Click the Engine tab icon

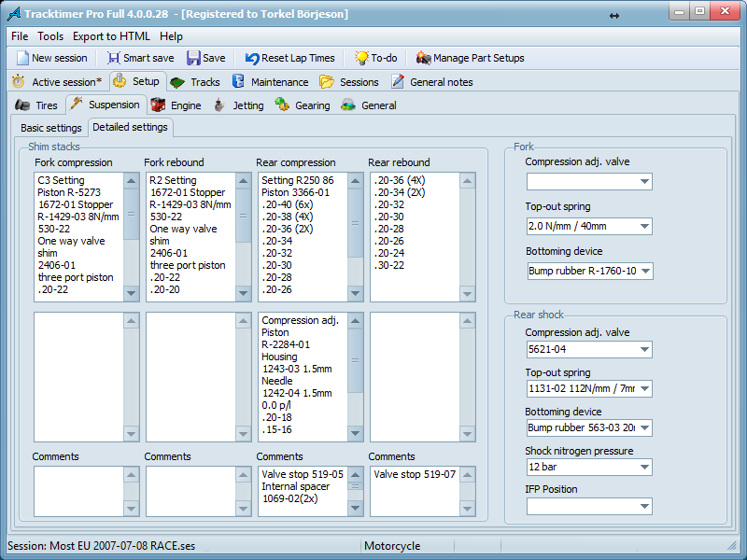[158, 105]
